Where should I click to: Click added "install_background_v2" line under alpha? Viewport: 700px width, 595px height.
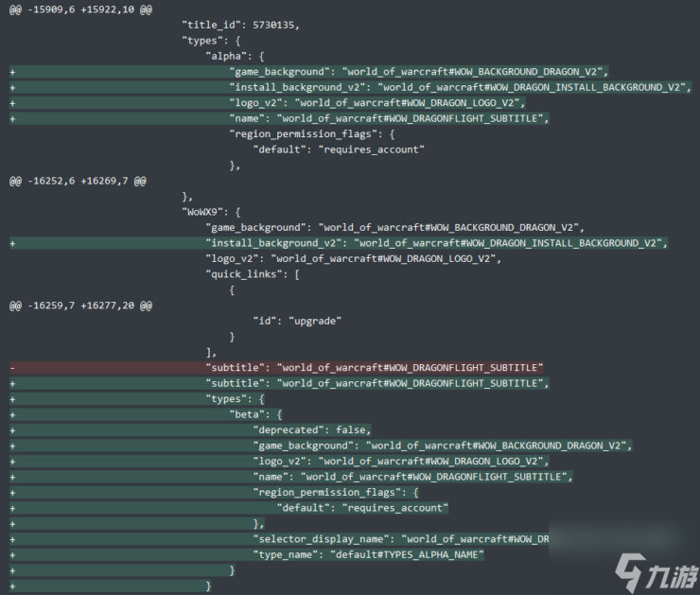tap(351, 87)
